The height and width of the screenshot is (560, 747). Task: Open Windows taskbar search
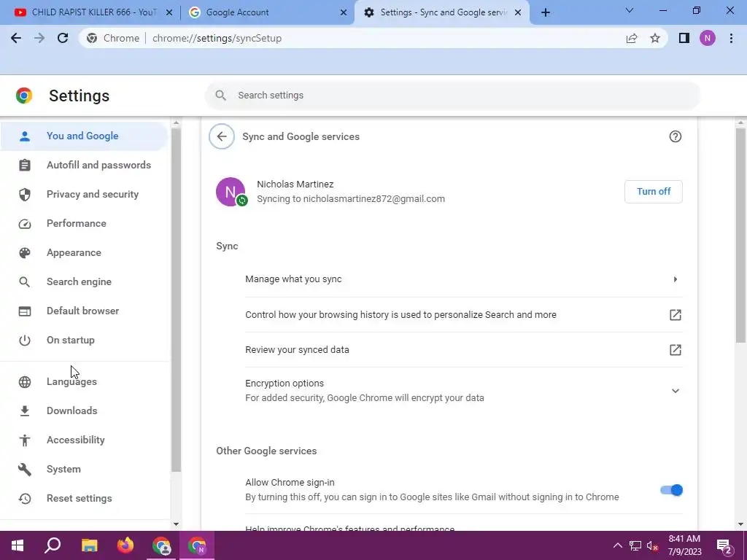tap(53, 545)
